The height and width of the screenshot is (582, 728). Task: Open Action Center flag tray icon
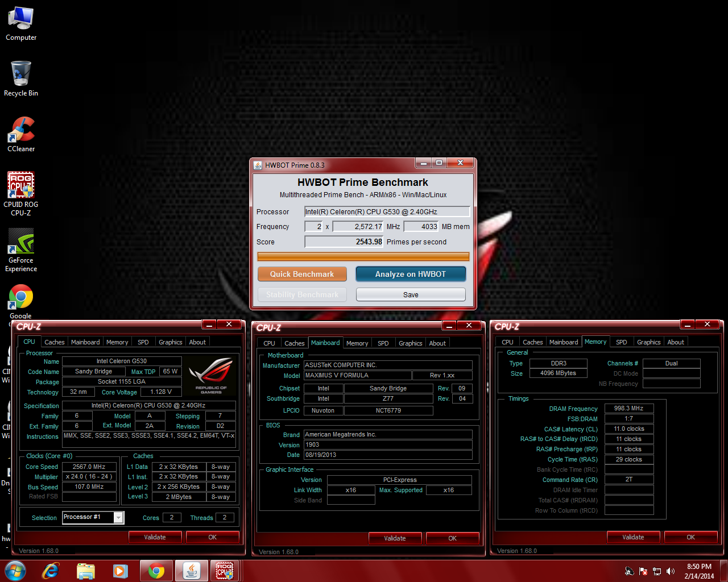(x=643, y=571)
